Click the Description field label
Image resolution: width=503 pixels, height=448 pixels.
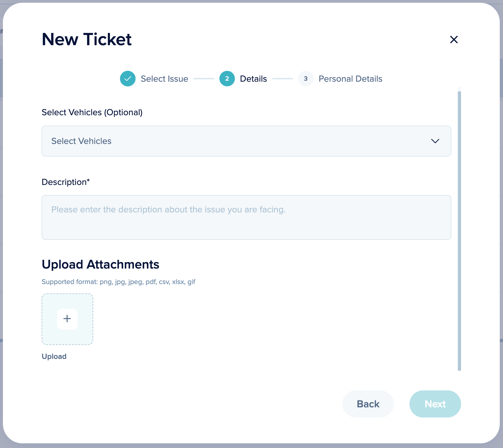click(66, 182)
